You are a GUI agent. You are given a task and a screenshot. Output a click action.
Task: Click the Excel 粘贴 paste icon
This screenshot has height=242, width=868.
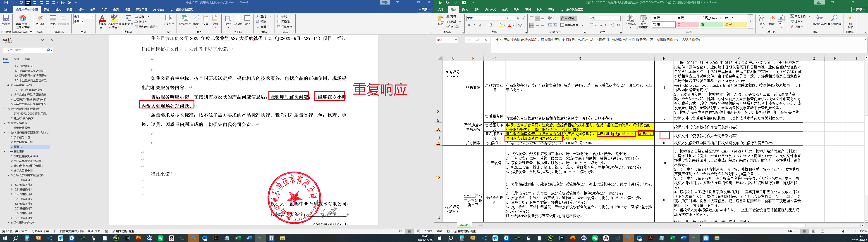(441, 18)
